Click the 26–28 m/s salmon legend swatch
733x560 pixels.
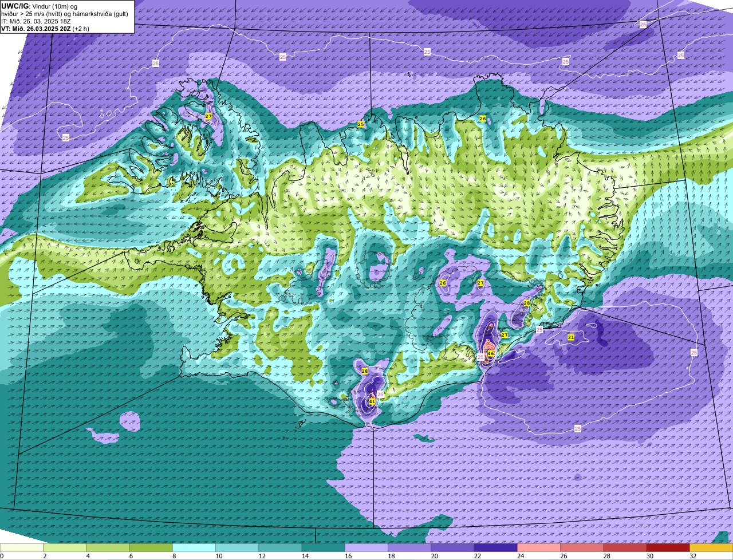click(582, 547)
